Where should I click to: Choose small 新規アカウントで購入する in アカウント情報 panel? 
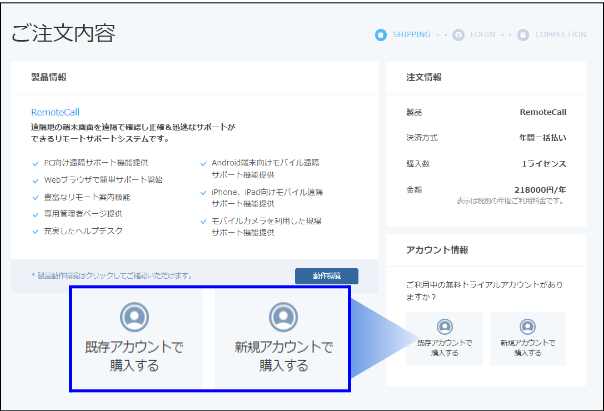click(528, 338)
